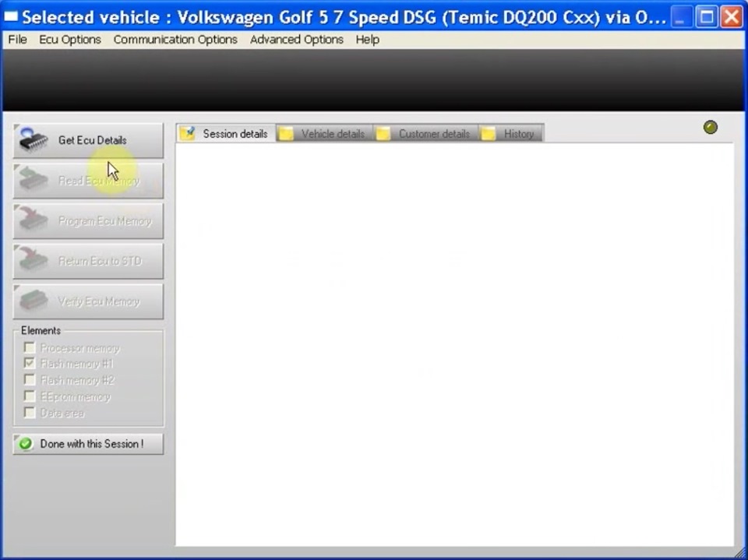Click the folder icon on Customer details tab

point(383,134)
